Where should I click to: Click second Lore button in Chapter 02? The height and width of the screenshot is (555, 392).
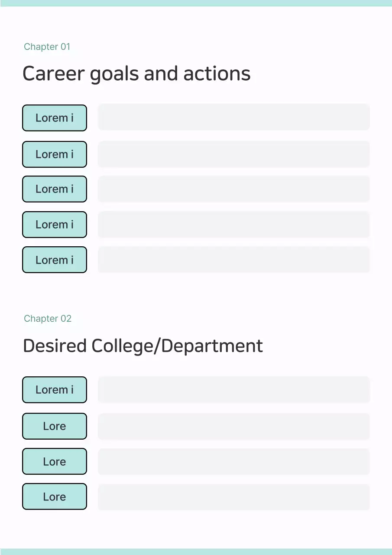(x=55, y=461)
